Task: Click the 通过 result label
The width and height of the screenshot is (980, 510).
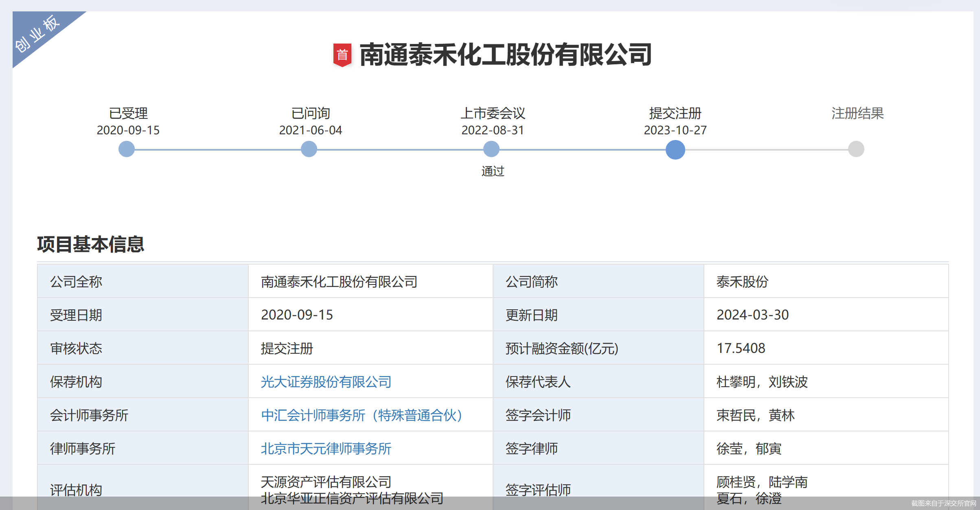Action: pos(493,171)
